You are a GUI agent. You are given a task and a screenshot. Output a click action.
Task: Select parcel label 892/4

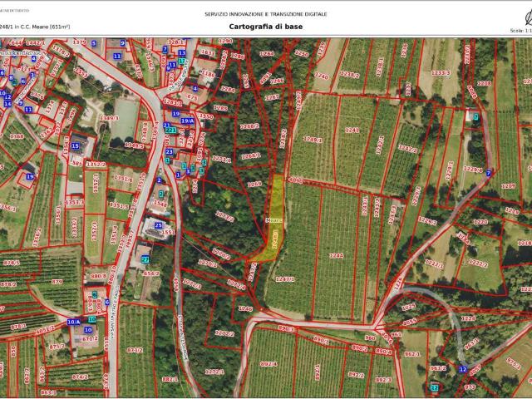[x=268, y=364]
